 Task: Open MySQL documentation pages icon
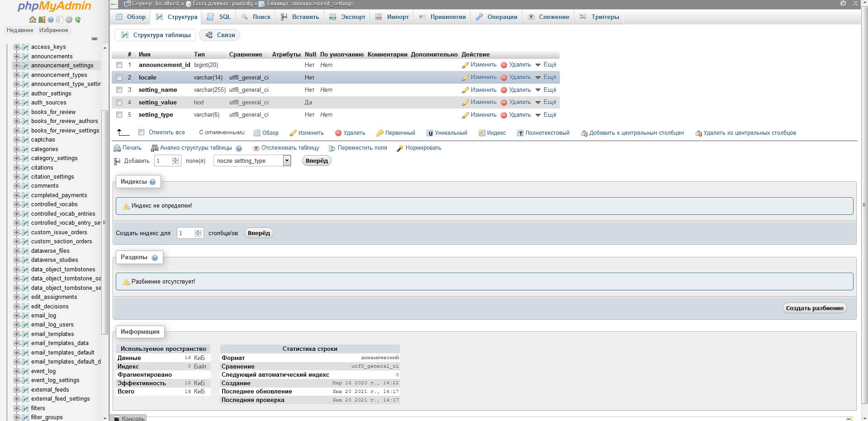(x=59, y=19)
